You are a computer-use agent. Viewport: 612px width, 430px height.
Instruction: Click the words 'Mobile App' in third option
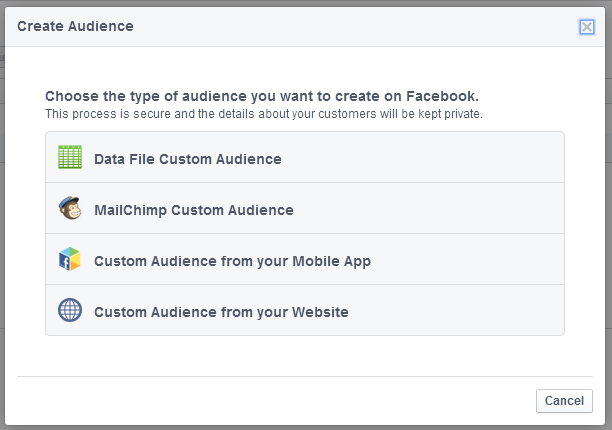332,261
